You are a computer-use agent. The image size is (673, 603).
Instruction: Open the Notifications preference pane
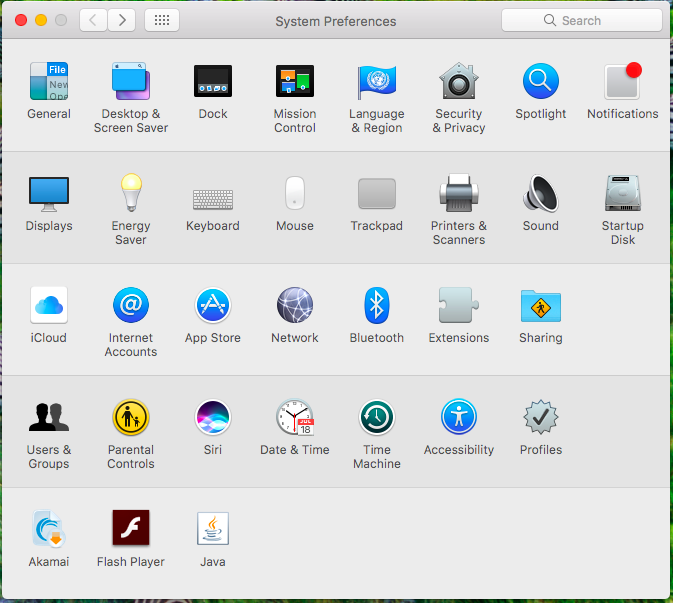pyautogui.click(x=622, y=82)
